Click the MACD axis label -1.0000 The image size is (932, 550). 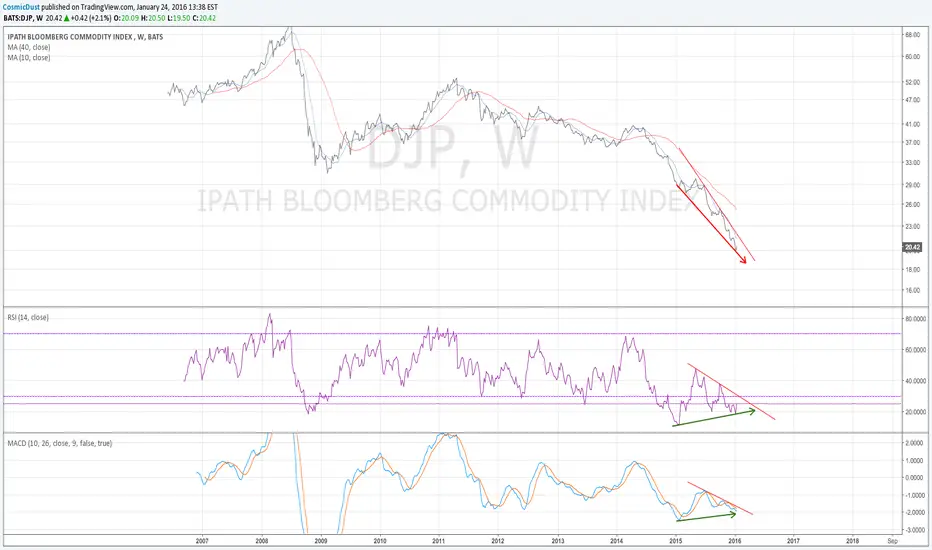(914, 495)
